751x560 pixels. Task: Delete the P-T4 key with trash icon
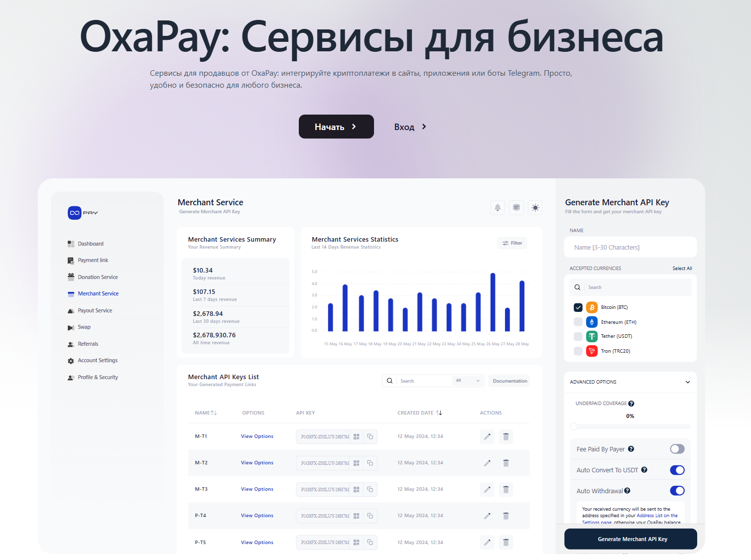point(506,516)
